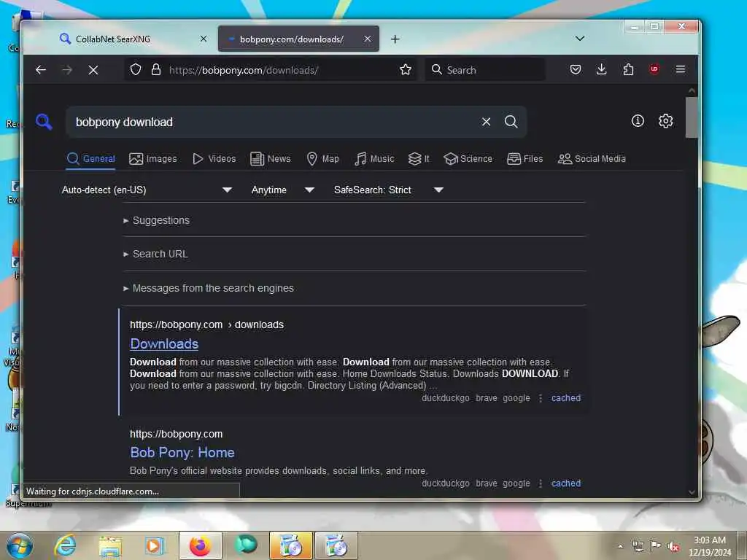Viewport: 747px width, 560px height.
Task: Select the General search category
Action: [x=91, y=158]
